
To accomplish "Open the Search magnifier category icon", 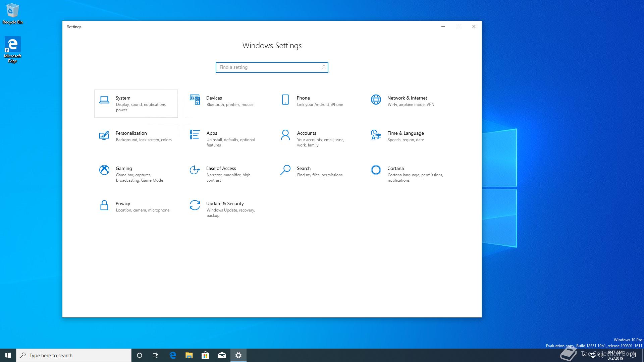I will pyautogui.click(x=285, y=170).
